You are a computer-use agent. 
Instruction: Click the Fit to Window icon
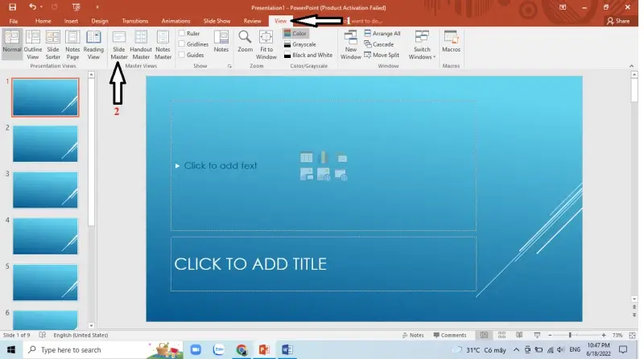[266, 44]
